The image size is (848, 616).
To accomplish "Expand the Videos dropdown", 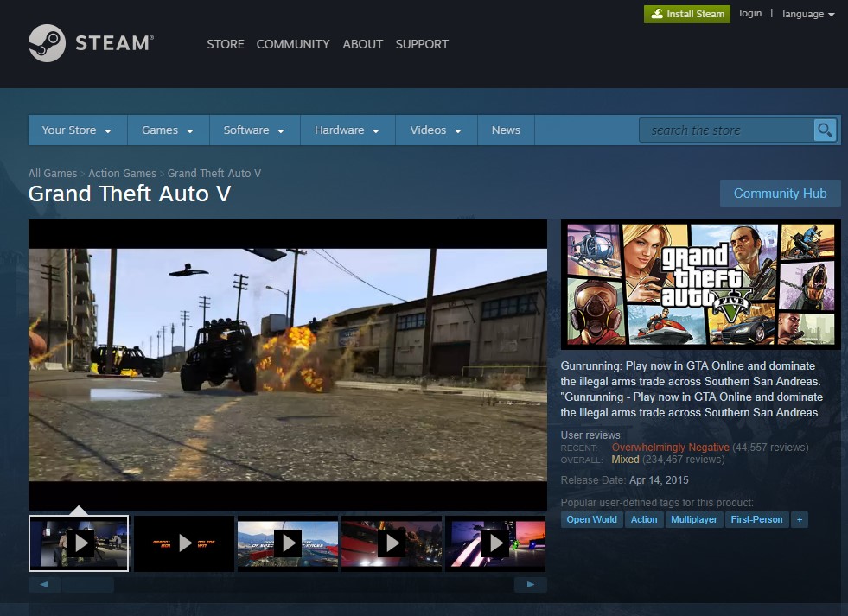I will 436,130.
